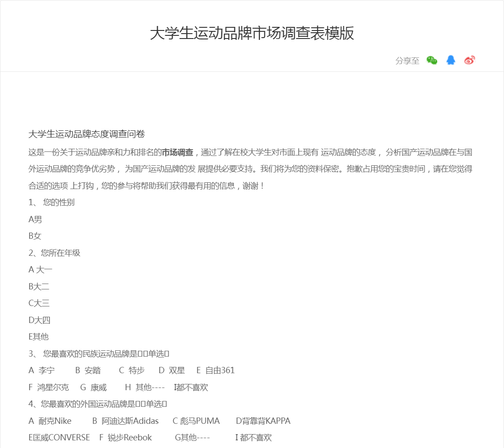The width and height of the screenshot is (504, 448).
Task: Click heading 大学生运动品牌态度调查问卷
Action: pyautogui.click(x=87, y=134)
